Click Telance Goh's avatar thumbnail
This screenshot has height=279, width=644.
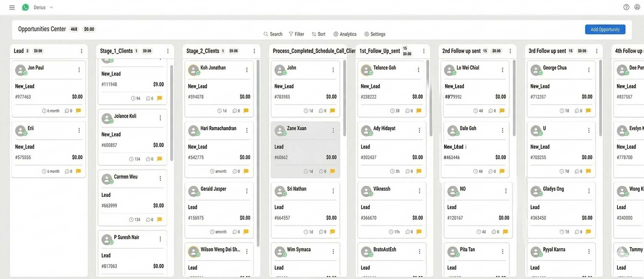coord(366,70)
